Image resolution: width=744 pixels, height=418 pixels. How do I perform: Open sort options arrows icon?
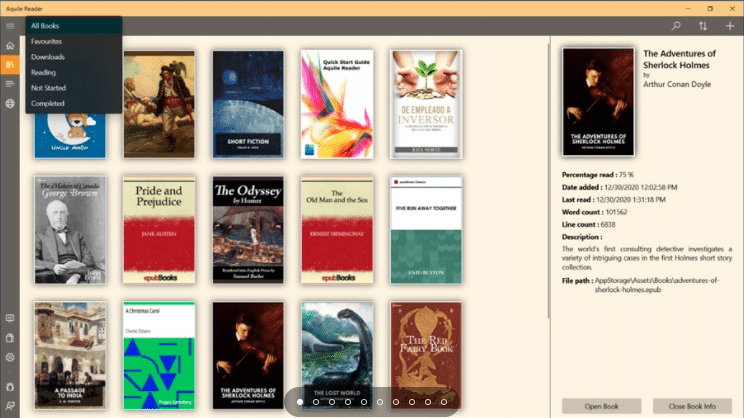click(703, 26)
